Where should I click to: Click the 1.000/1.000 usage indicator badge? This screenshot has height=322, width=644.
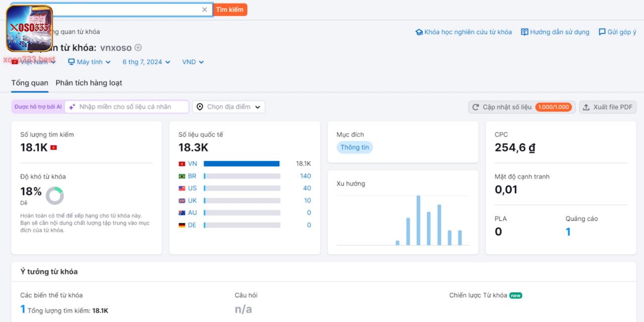tap(554, 107)
